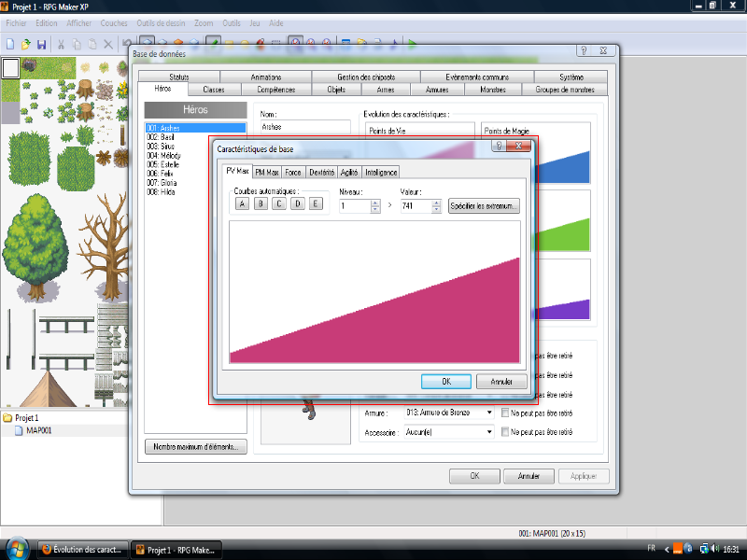The height and width of the screenshot is (560, 747).
Task: Check Accessoire 'Ne peut pas être retiré'
Action: pyautogui.click(x=505, y=432)
